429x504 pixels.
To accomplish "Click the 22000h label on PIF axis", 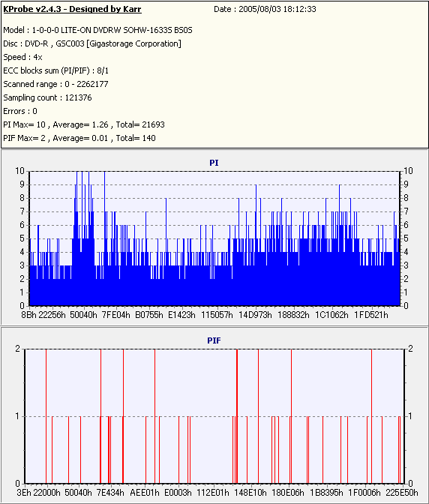I will (x=47, y=493).
